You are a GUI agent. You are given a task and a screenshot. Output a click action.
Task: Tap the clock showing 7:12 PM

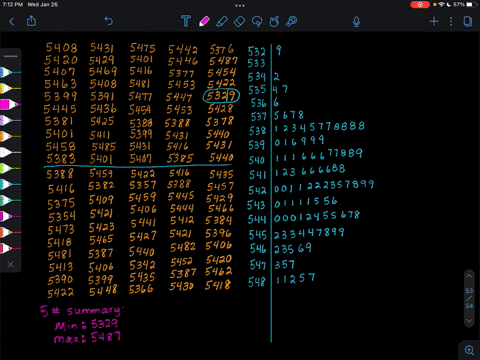pos(13,5)
